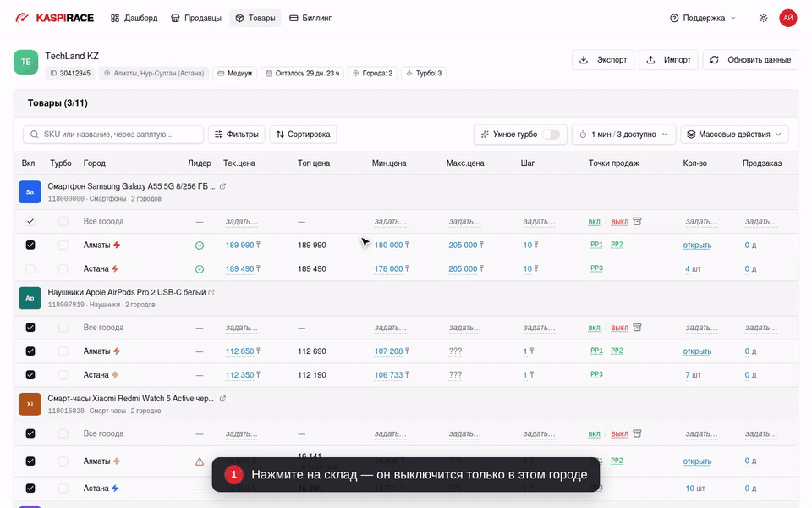This screenshot has height=508, width=812.
Task: Open external link icon next to AirPods Pro 2
Action: tap(211, 292)
